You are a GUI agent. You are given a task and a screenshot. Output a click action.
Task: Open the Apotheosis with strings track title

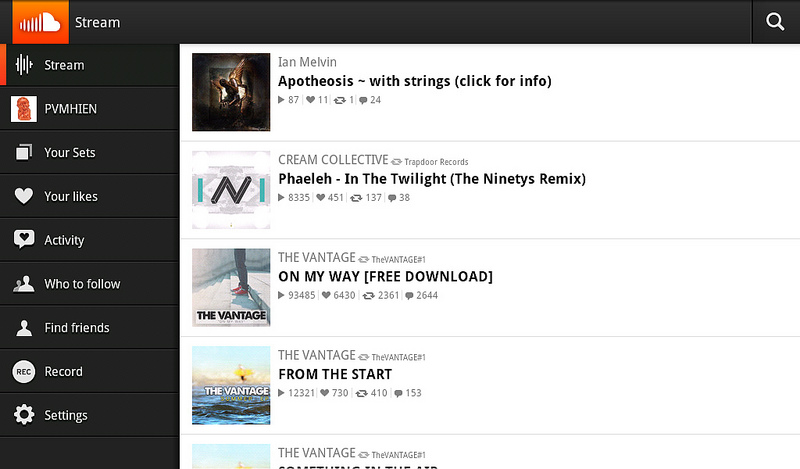415,81
